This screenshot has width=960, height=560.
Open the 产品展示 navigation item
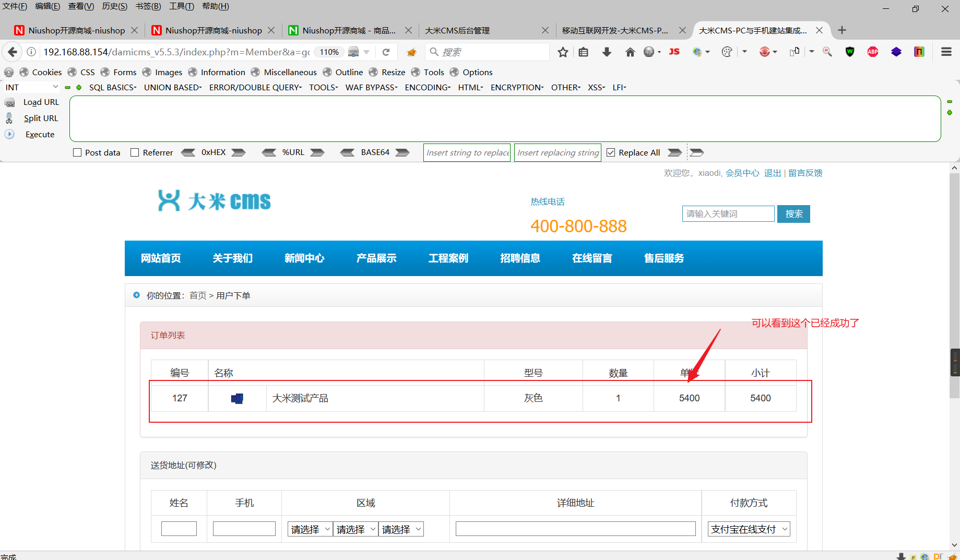(x=376, y=258)
